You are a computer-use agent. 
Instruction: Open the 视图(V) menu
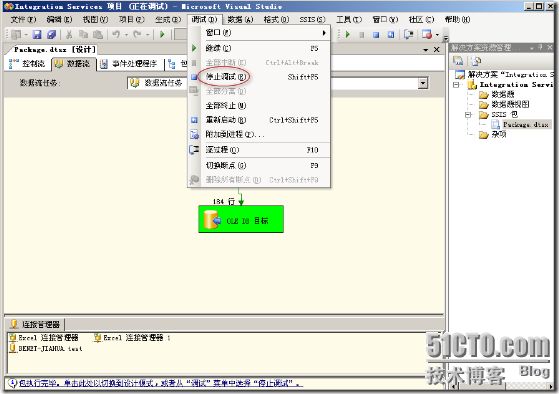pos(95,19)
